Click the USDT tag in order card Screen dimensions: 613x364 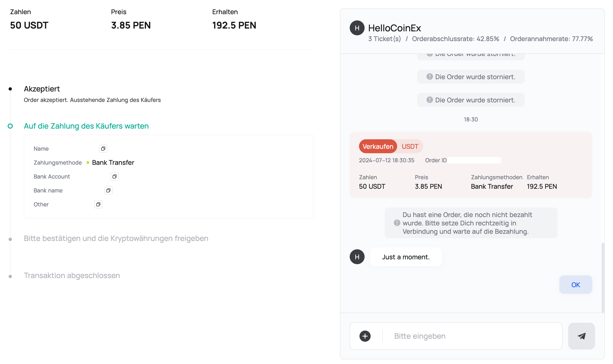[x=410, y=146]
